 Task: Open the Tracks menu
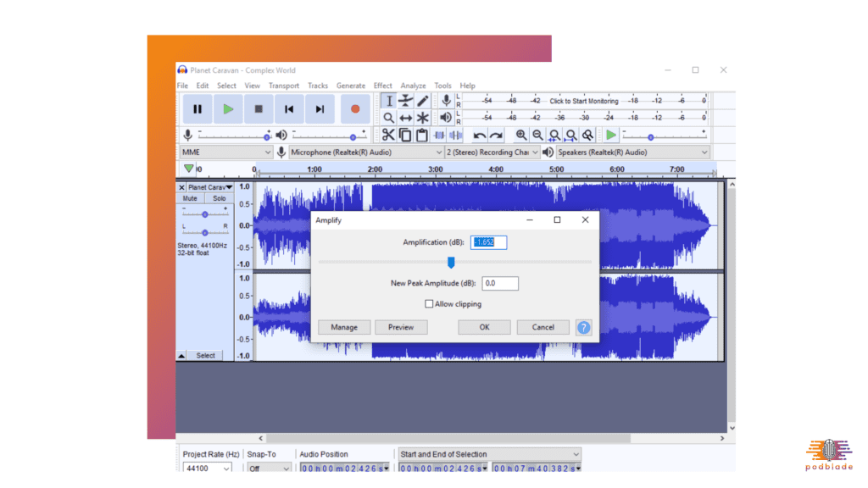[318, 86]
